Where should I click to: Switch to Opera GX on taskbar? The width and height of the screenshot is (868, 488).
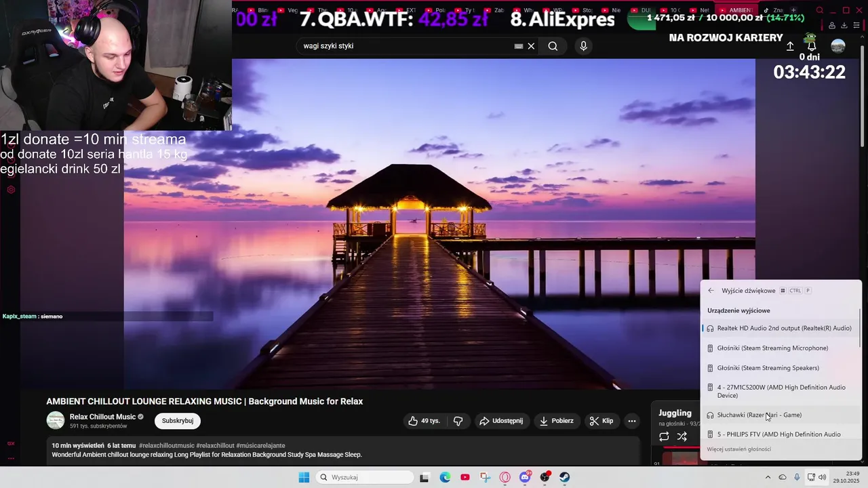[505, 477]
